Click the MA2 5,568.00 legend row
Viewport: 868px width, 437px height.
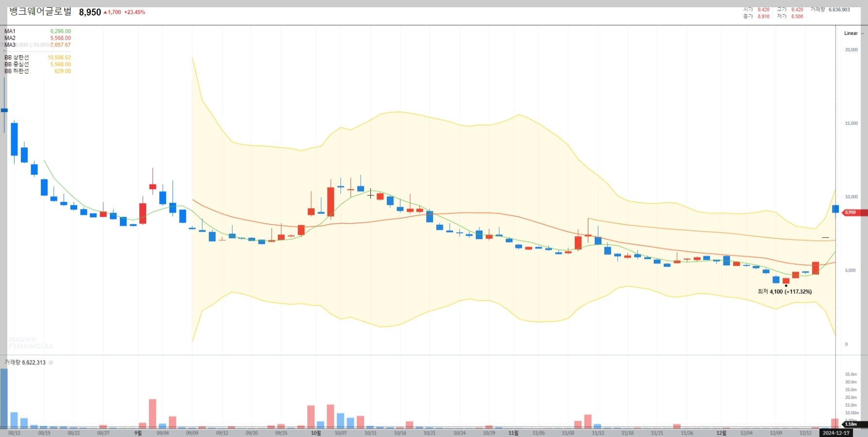(37, 38)
